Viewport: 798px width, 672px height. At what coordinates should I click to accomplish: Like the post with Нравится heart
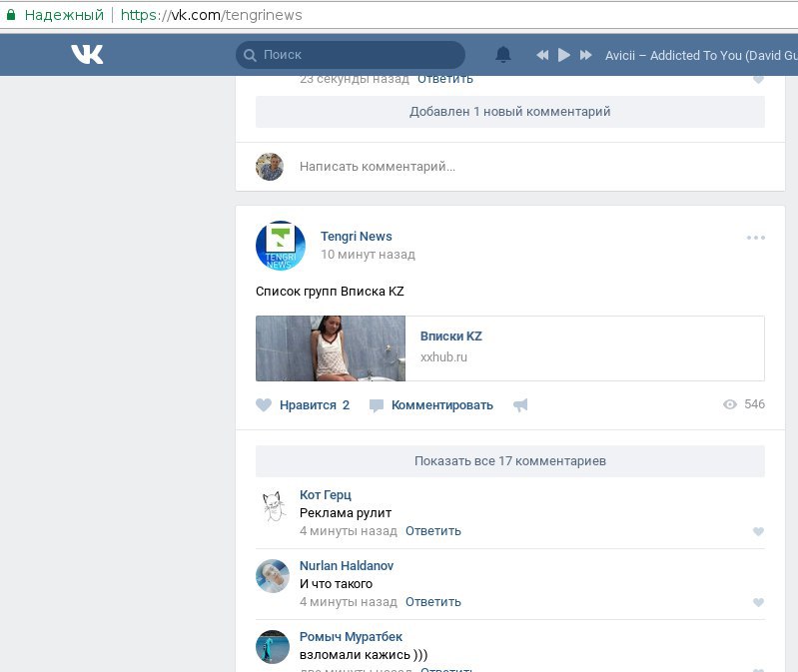point(303,405)
